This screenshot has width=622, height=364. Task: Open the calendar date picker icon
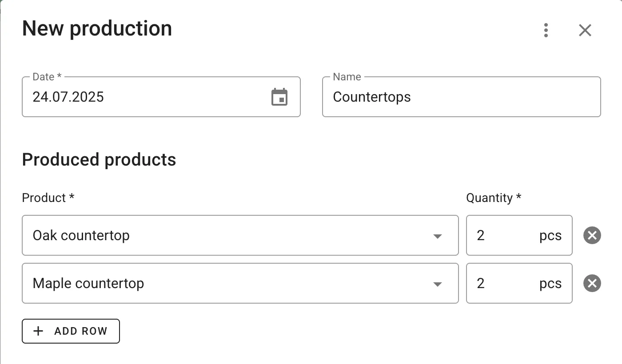click(x=279, y=97)
